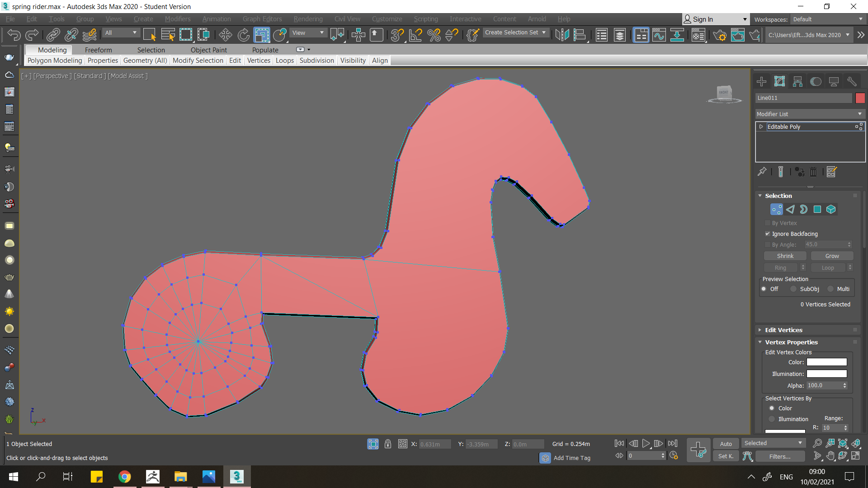Image resolution: width=868 pixels, height=488 pixels.
Task: Open the Modifiers menu
Action: point(178,19)
